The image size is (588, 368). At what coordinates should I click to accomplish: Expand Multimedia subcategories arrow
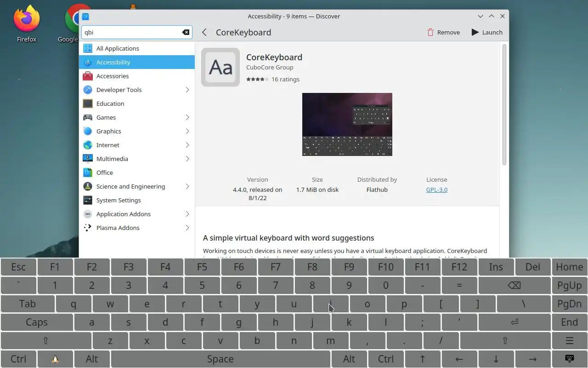187,159
